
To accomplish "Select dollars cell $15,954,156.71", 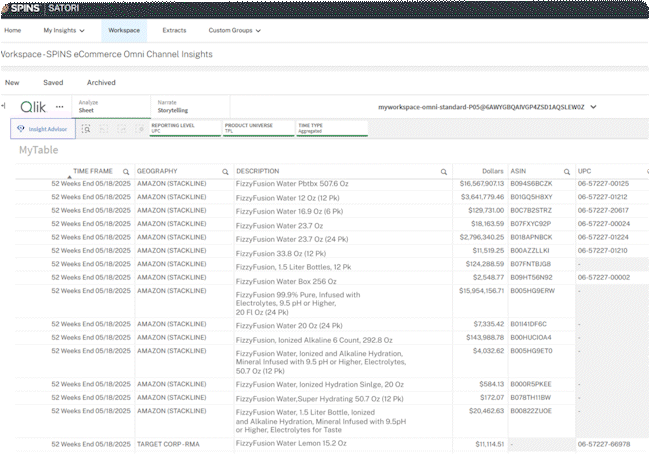I will pos(482,291).
